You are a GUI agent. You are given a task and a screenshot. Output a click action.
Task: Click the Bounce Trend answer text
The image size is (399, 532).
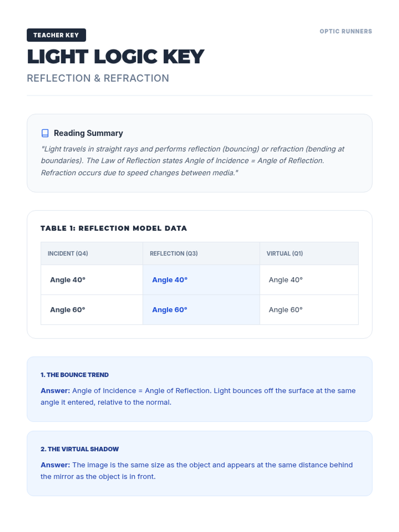coord(198,396)
